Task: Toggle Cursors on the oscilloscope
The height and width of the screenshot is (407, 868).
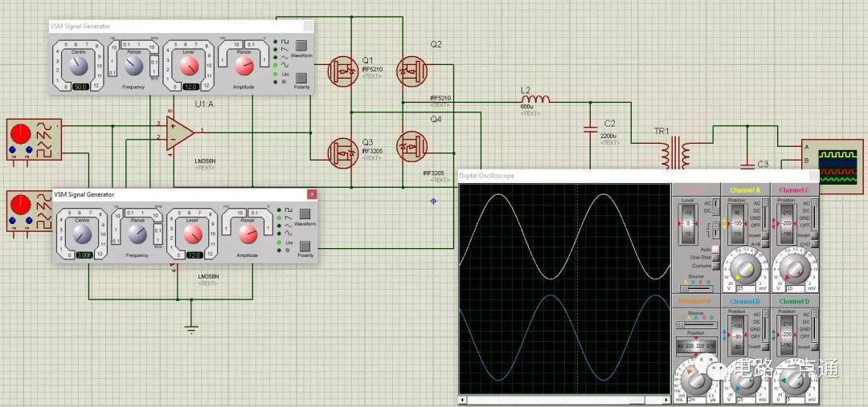Action: 715,266
